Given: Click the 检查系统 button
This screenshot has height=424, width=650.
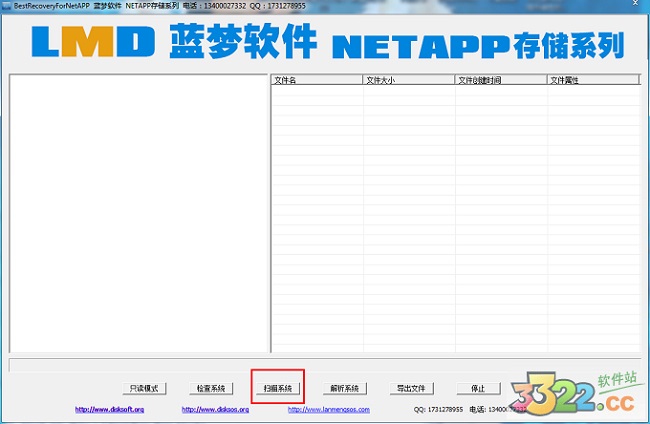Looking at the screenshot, I should tap(211, 388).
